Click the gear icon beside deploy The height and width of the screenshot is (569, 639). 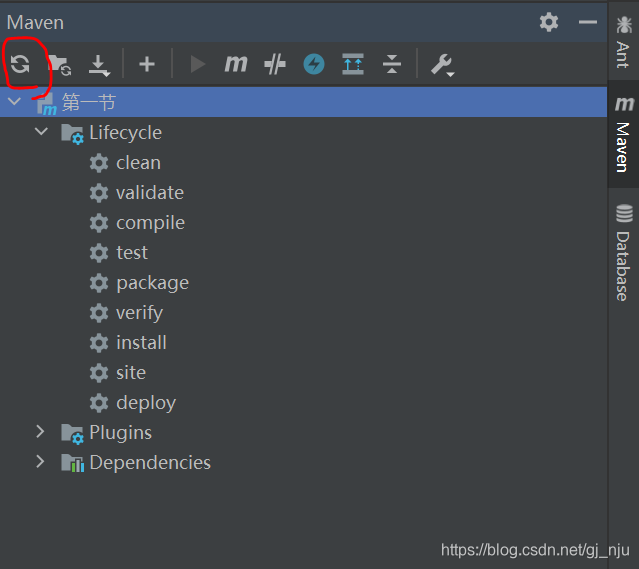[99, 403]
